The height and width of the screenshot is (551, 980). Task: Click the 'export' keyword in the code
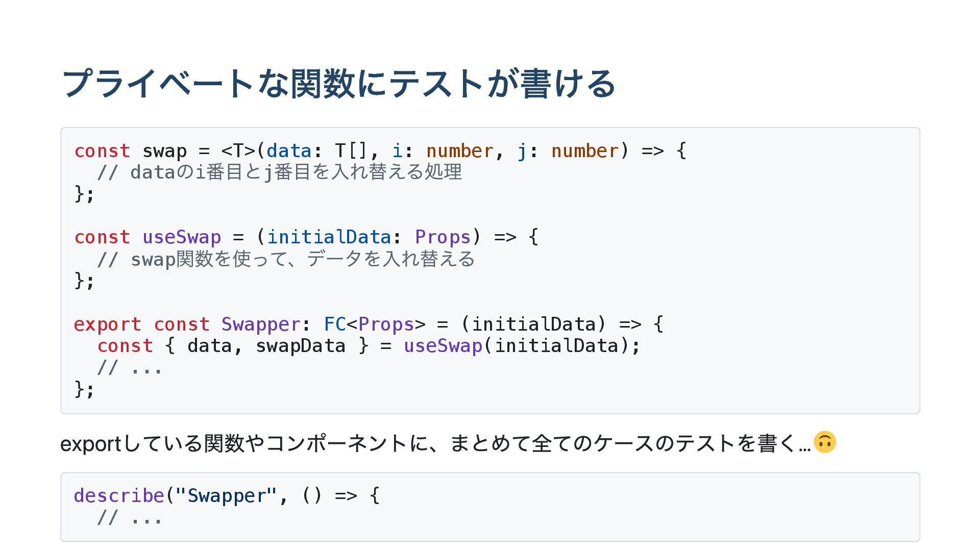click(107, 324)
